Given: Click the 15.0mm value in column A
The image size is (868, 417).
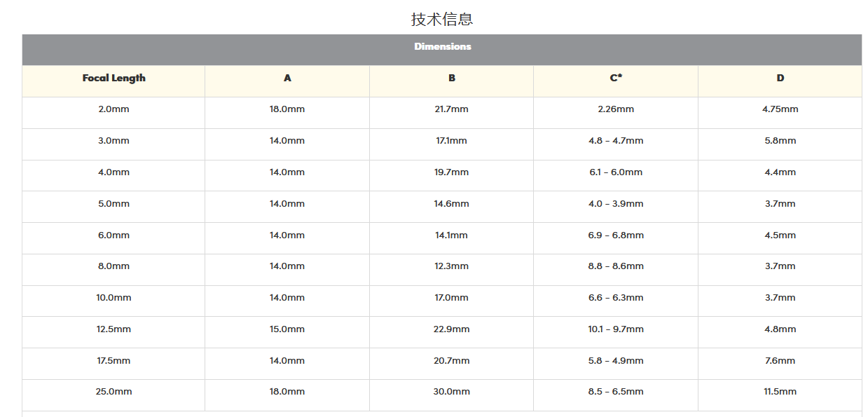Looking at the screenshot, I should (x=287, y=329).
